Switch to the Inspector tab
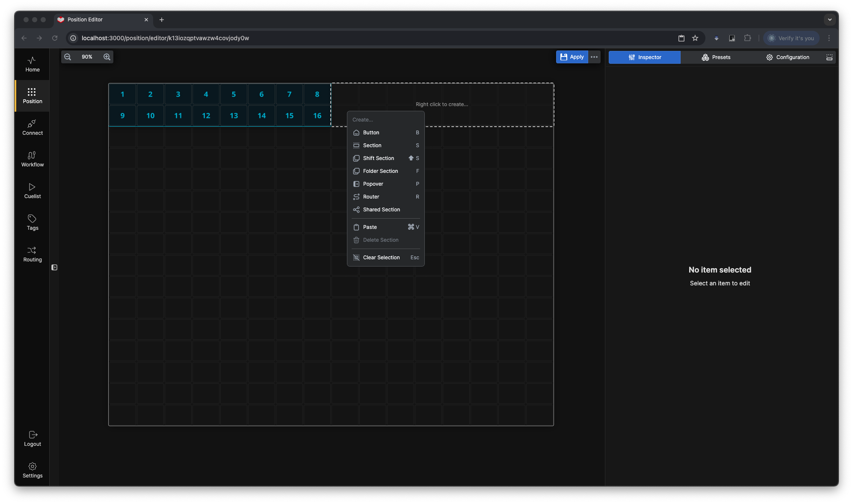The width and height of the screenshot is (853, 504). [644, 57]
